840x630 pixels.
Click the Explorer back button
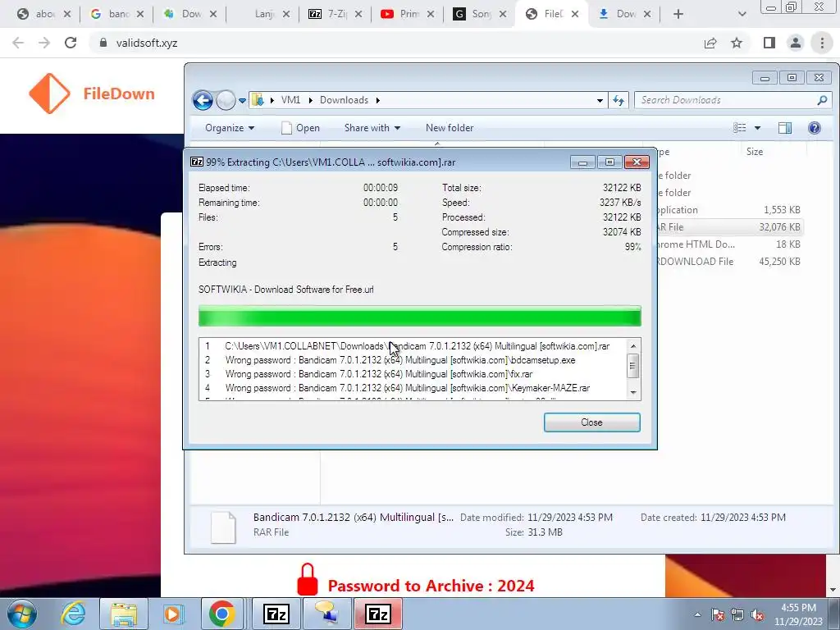click(x=203, y=100)
